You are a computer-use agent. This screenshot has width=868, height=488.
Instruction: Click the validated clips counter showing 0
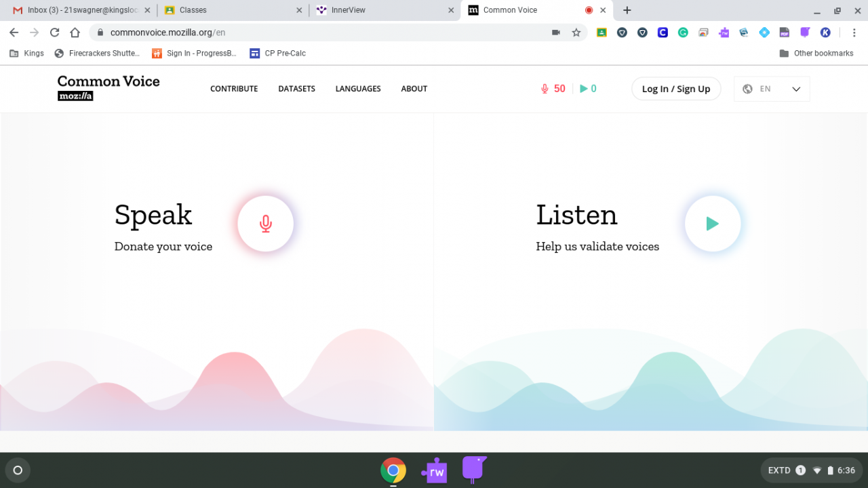point(588,89)
